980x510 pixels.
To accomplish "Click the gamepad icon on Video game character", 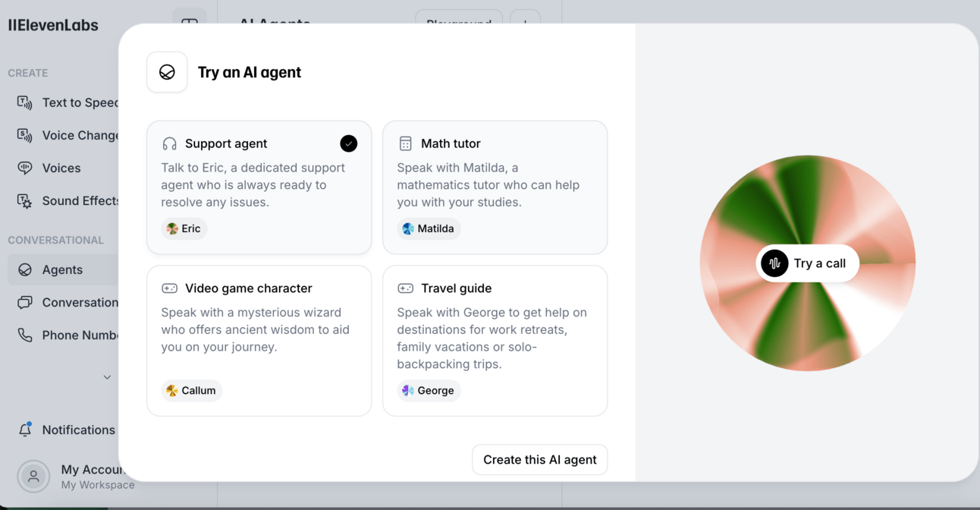I will tap(169, 288).
